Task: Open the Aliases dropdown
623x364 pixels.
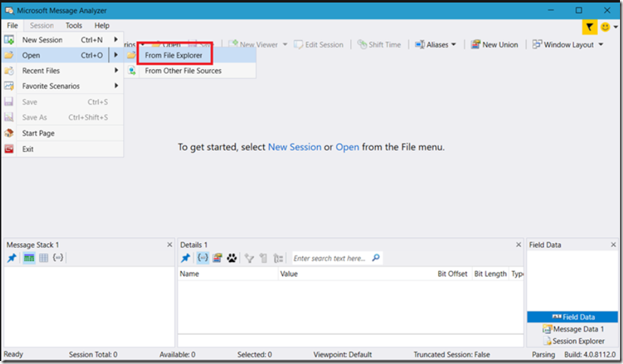Action: tap(435, 45)
